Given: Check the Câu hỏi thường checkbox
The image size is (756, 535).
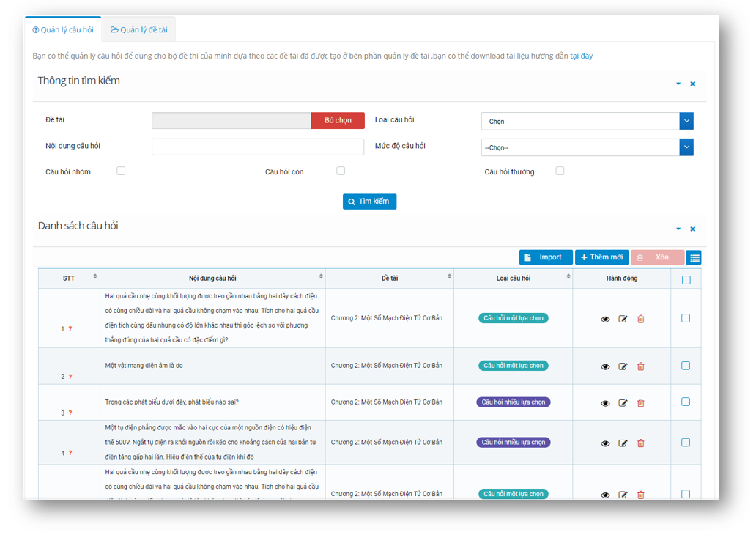Looking at the screenshot, I should click(x=560, y=171).
